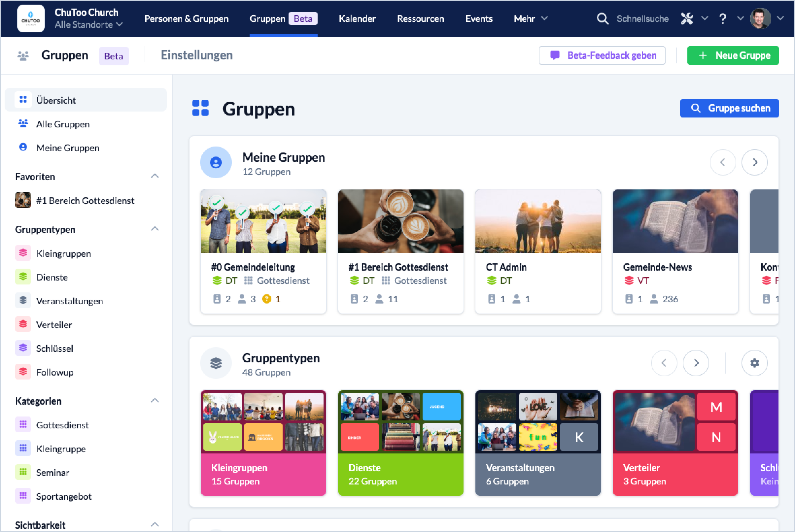This screenshot has width=795, height=532.
Task: Switch to the Einstellungen tab
Action: pyautogui.click(x=196, y=55)
